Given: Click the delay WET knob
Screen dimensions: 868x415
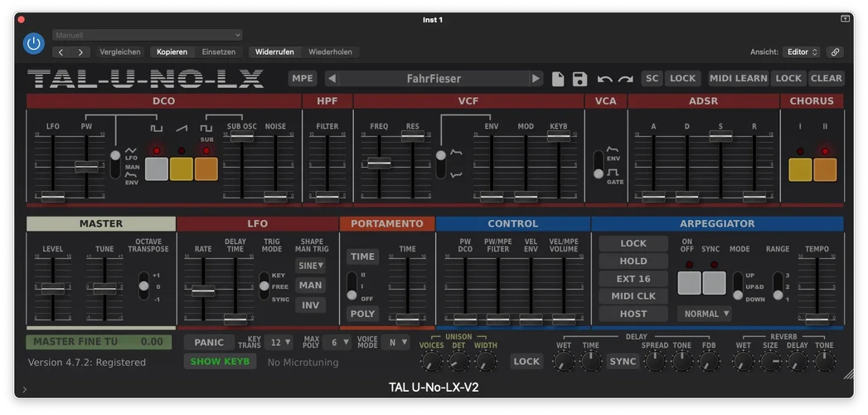Looking at the screenshot, I should (x=564, y=362).
